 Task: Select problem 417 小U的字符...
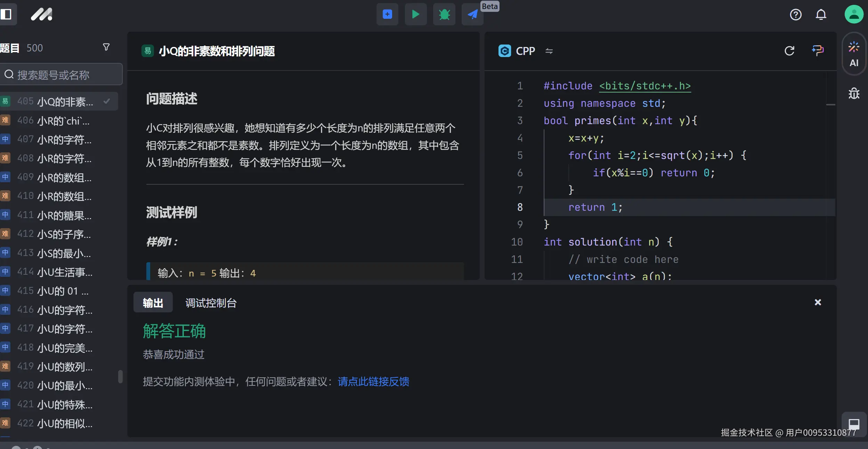pyautogui.click(x=58, y=329)
